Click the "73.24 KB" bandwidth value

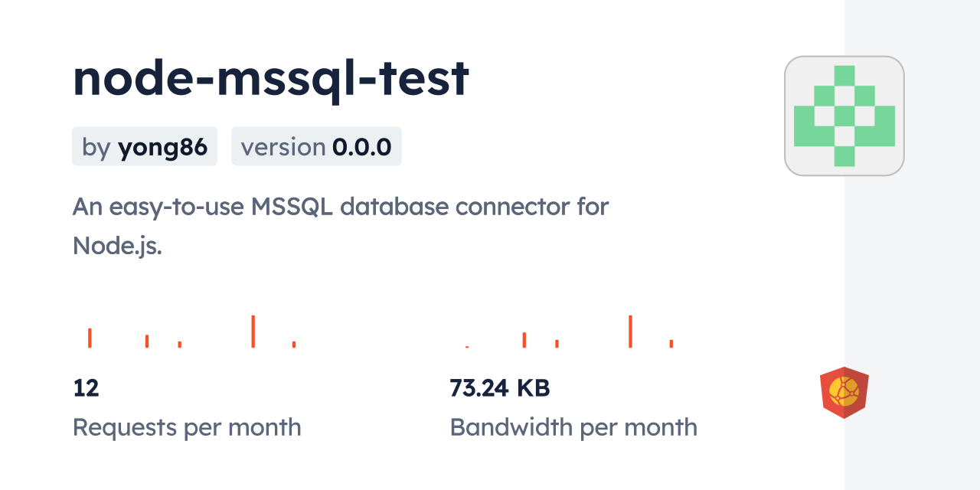(499, 388)
